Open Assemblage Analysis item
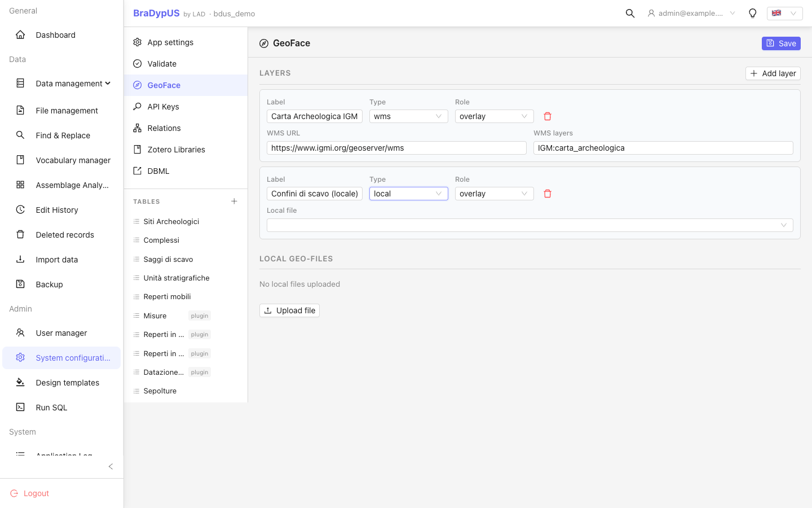The height and width of the screenshot is (508, 812). (x=61, y=185)
